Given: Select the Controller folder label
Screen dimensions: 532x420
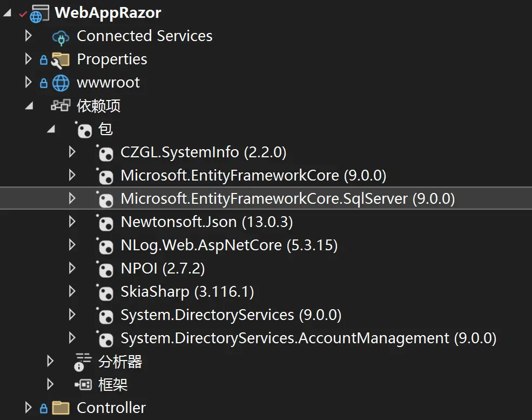Looking at the screenshot, I should (111, 408).
